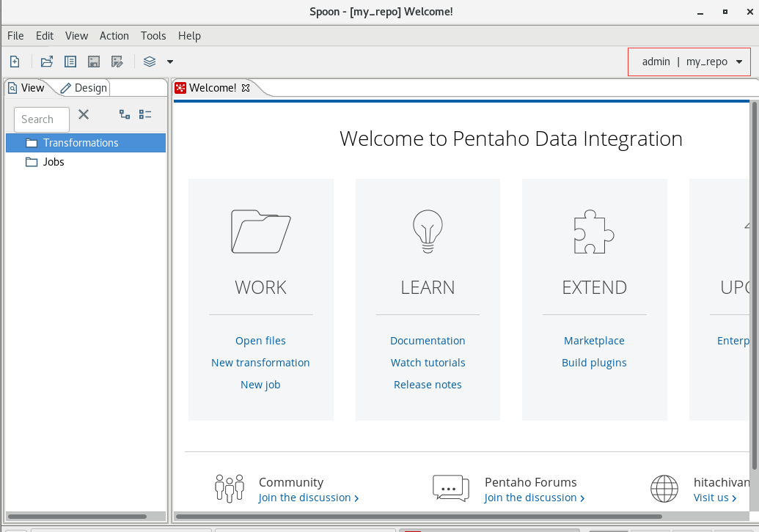The height and width of the screenshot is (532, 759).
Task: Click the collapse all tree icon
Action: pyautogui.click(x=145, y=114)
